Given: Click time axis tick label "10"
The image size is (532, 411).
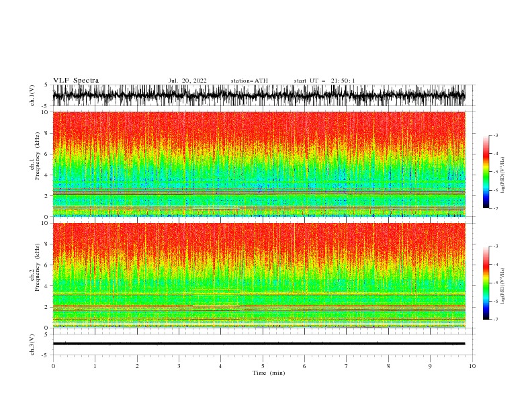Looking at the screenshot, I should tap(472, 366).
